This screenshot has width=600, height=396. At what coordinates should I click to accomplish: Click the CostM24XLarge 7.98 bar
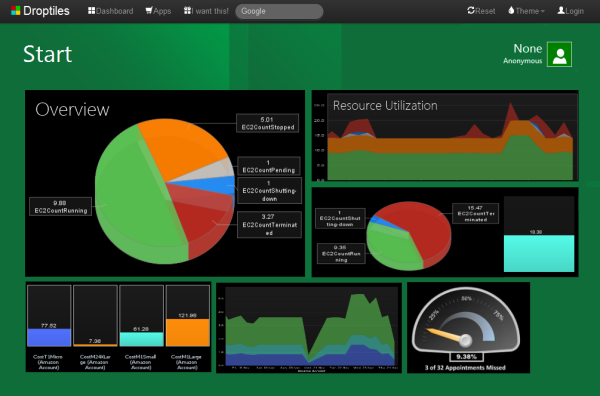tap(95, 345)
